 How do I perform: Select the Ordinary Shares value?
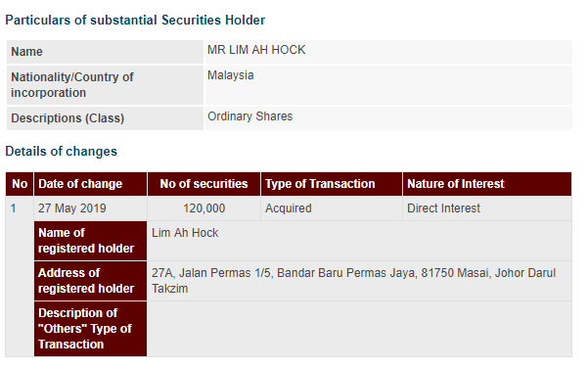coord(250,116)
